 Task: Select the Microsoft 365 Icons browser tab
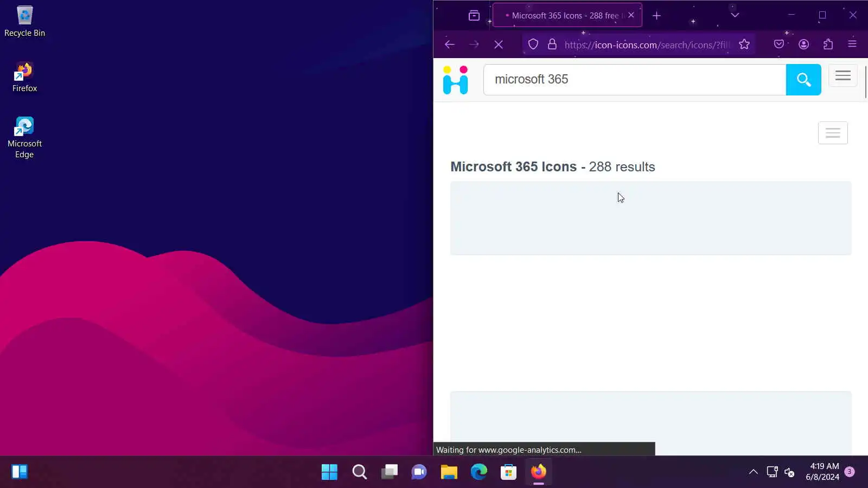567,15
